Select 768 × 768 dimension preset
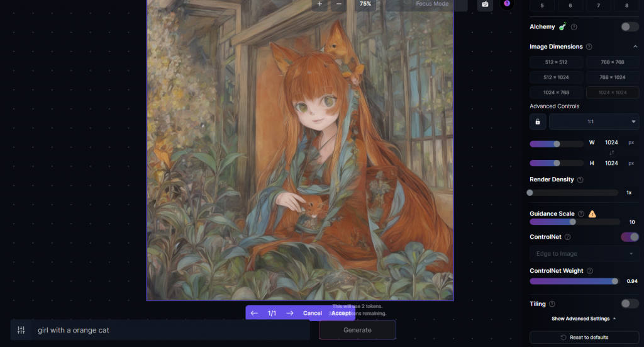 (x=613, y=62)
